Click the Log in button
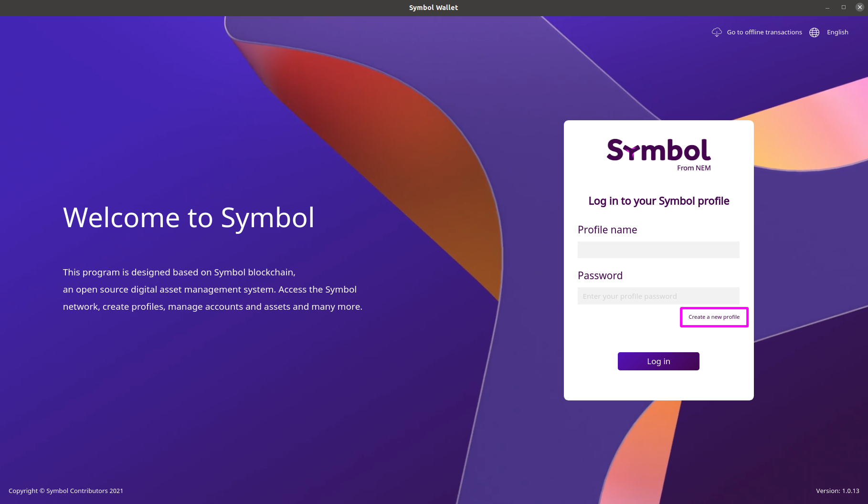This screenshot has height=504, width=868. coord(658,361)
